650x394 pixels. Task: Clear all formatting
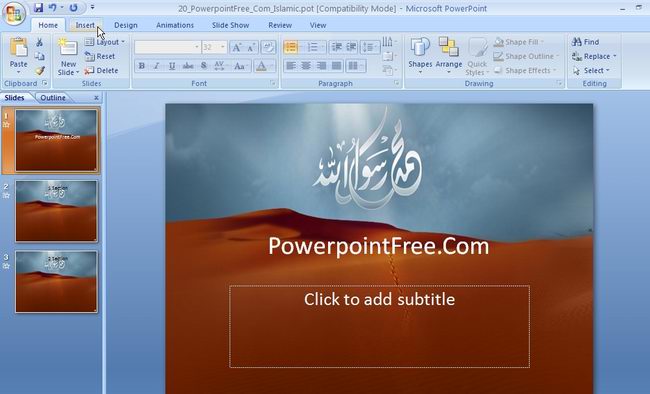(x=268, y=47)
